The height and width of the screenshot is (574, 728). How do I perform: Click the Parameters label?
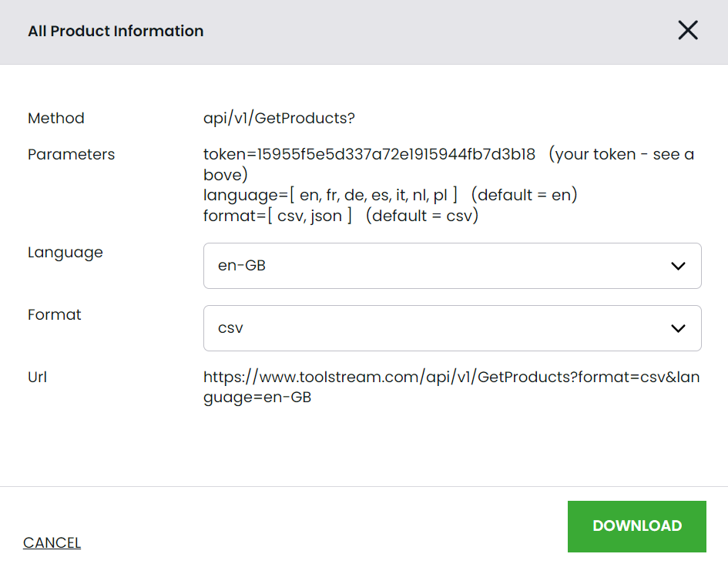pyautogui.click(x=71, y=154)
